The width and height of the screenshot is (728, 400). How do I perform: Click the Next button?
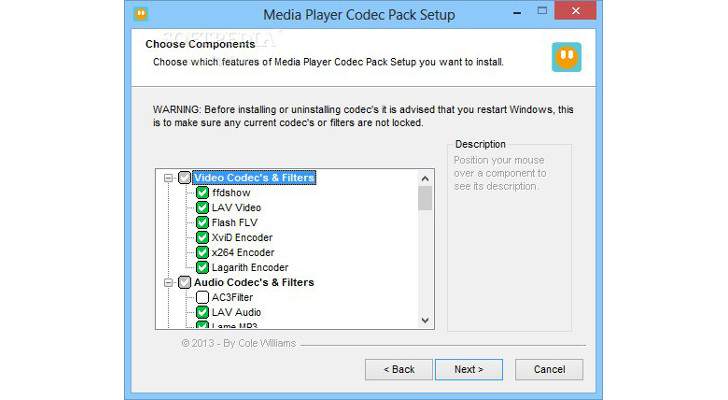pos(469,369)
